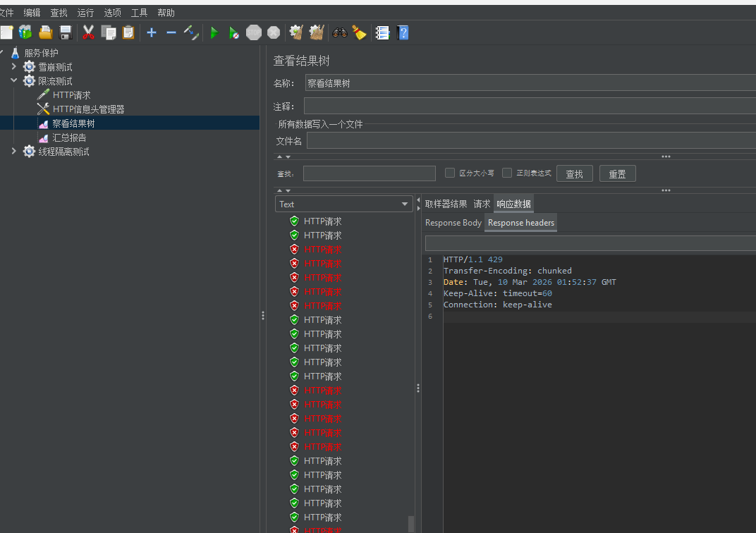Enable the 区分大小写 checkbox

click(x=450, y=173)
